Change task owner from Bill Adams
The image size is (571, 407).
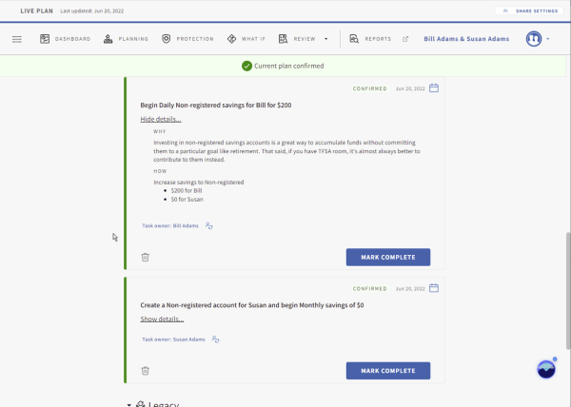209,226
